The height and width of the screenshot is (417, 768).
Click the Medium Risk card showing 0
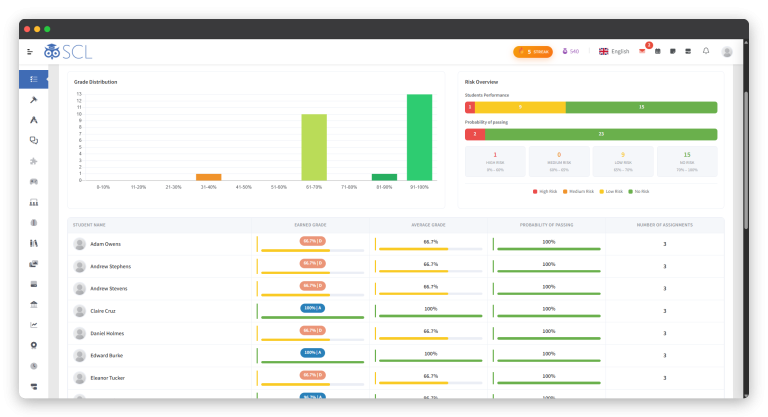pos(559,161)
